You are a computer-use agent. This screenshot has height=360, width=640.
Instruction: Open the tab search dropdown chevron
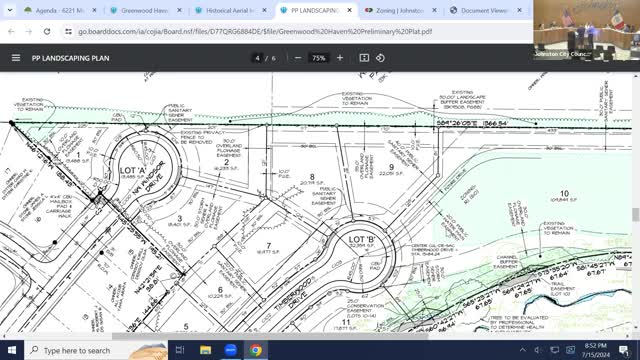tap(9, 10)
